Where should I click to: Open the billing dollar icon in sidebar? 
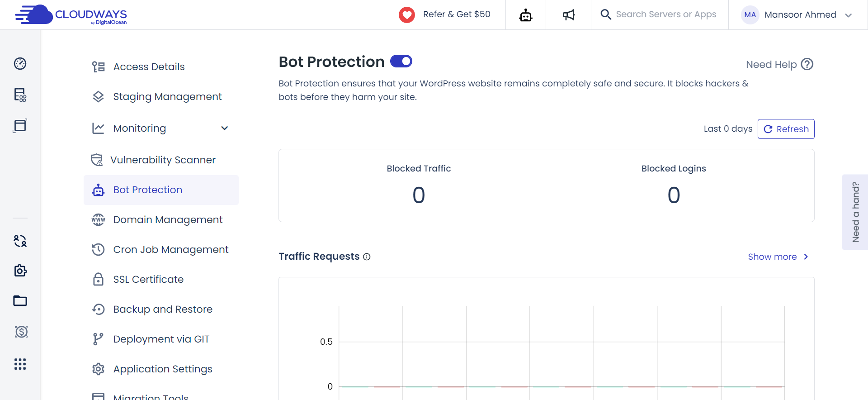(x=20, y=332)
